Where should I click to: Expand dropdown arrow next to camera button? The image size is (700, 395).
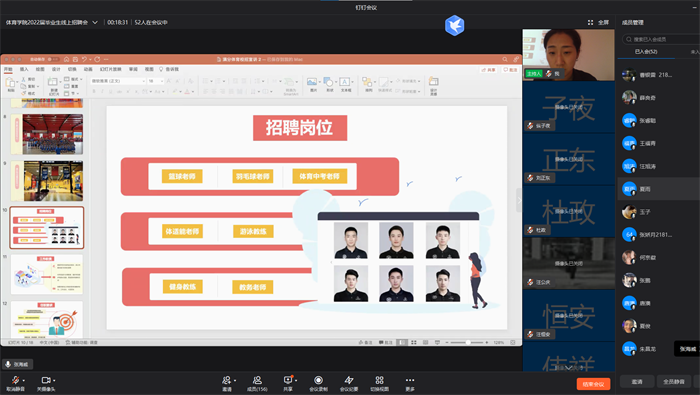coord(54,380)
